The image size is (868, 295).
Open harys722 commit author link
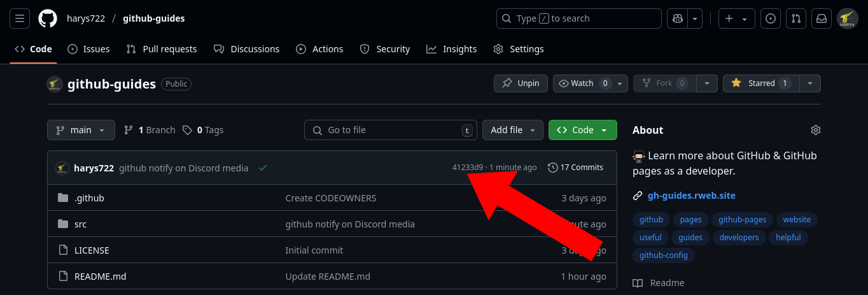coord(94,168)
